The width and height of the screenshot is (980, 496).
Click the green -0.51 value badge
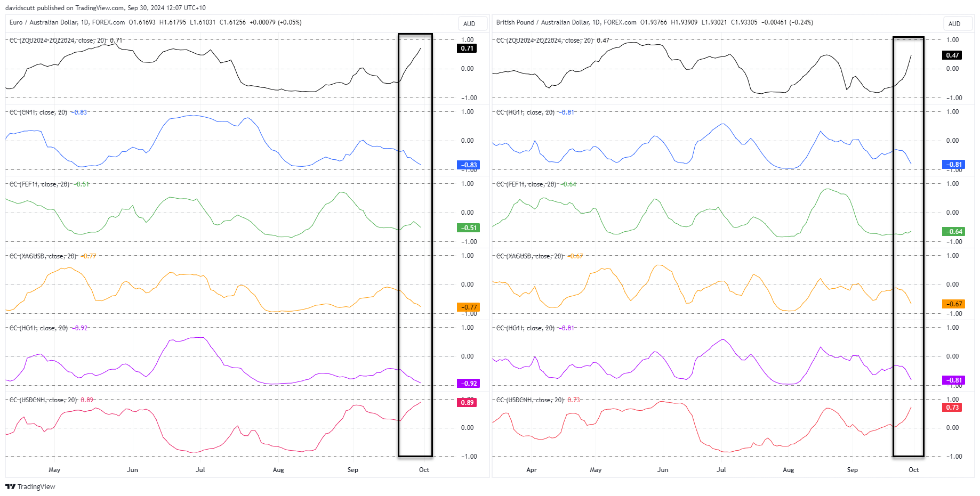point(469,228)
